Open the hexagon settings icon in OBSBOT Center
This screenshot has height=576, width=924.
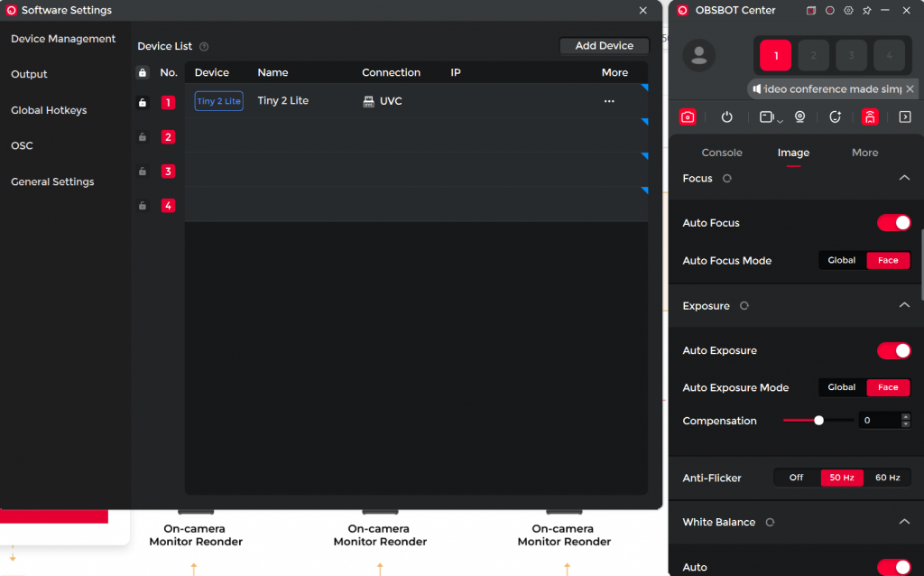(x=848, y=11)
